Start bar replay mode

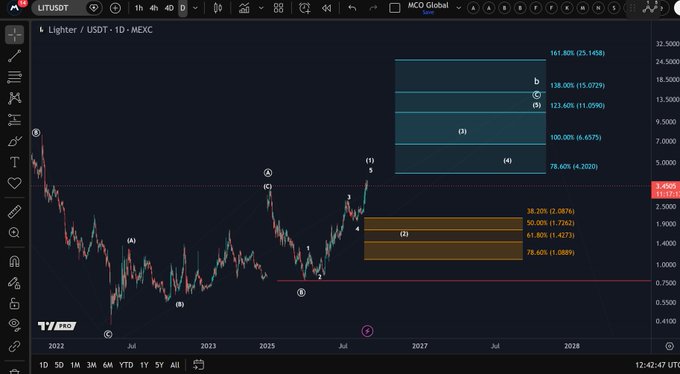tap(327, 8)
